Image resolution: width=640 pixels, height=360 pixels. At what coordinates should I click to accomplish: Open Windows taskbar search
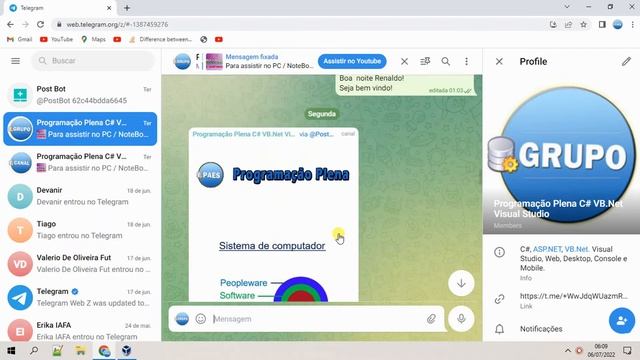[x=34, y=351]
